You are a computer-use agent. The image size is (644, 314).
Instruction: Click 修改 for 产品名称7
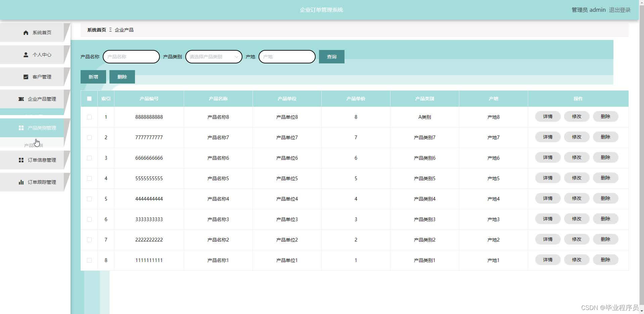(577, 137)
